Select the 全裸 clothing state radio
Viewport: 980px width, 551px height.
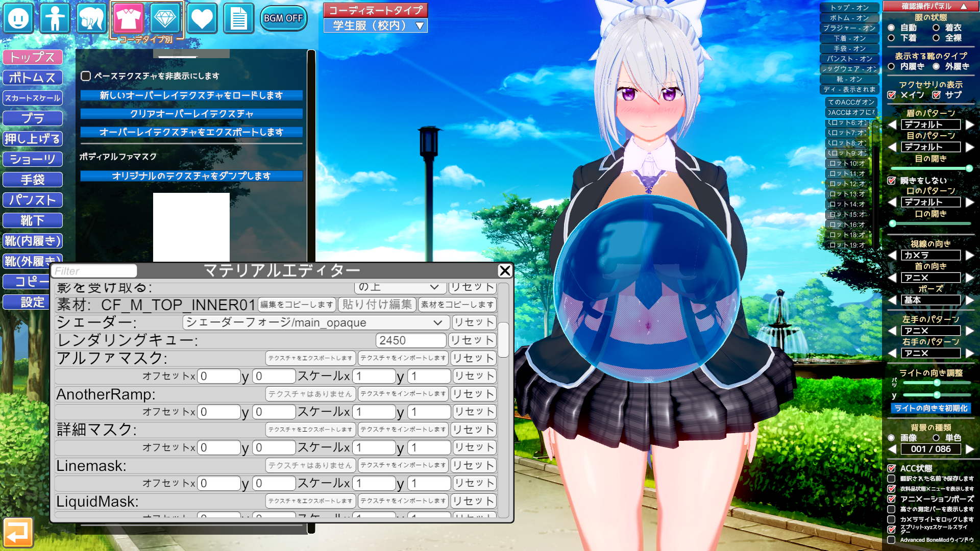(936, 38)
